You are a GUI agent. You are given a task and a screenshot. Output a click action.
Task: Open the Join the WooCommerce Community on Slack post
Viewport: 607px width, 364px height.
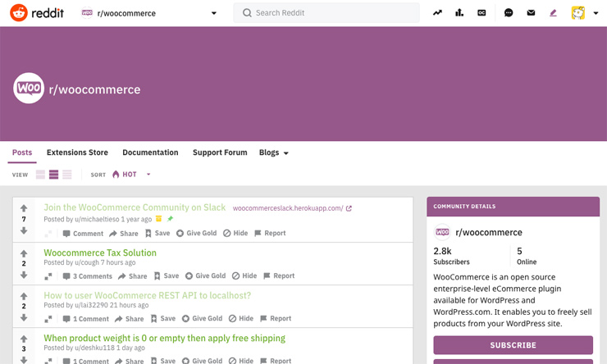coord(135,207)
